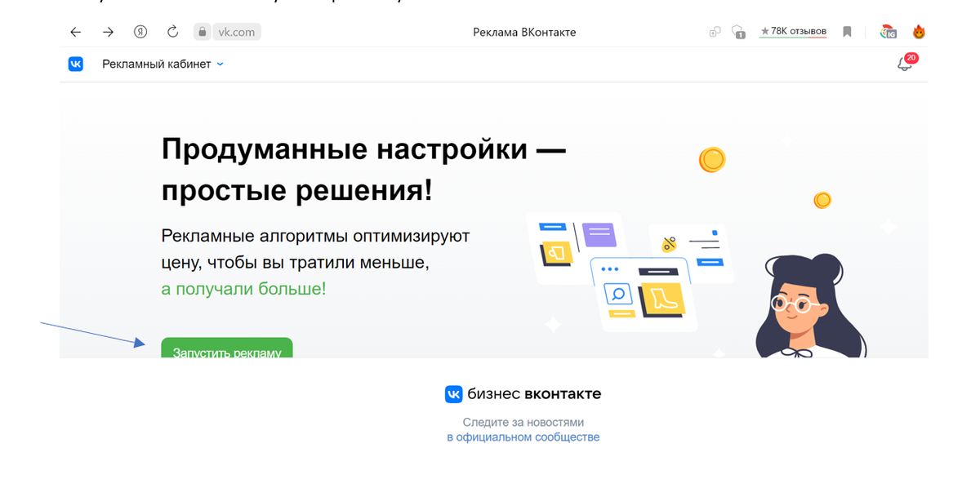Click the browser forward arrow

tap(108, 32)
